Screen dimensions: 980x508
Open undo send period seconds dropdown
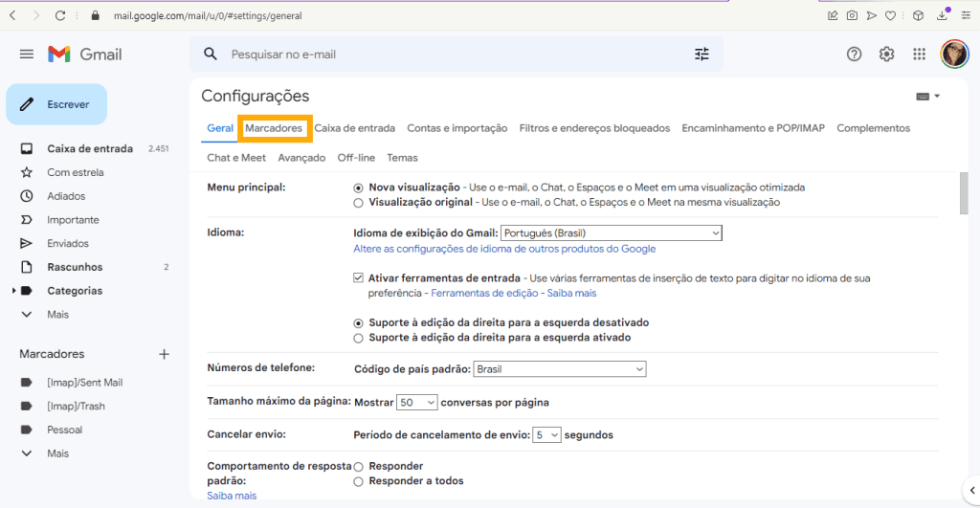546,435
